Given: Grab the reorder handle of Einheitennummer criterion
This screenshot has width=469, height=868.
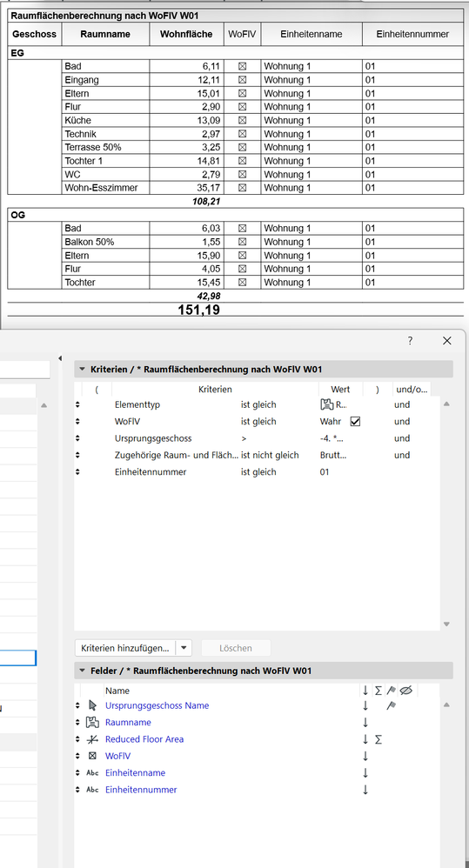Looking at the screenshot, I should pos(77,472).
